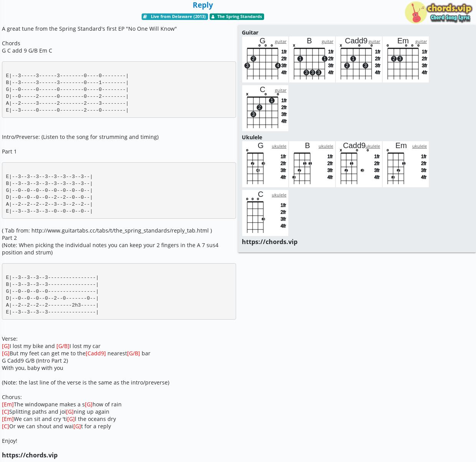Select the ukulele B chord diagram
This screenshot has height=462, width=476.
coord(312,164)
